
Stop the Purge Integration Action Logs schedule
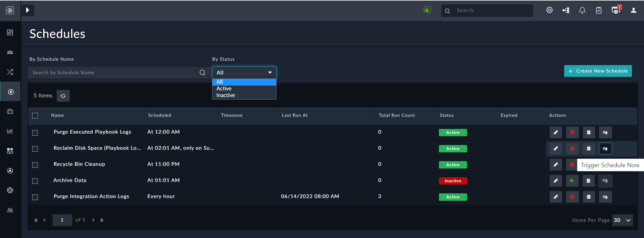pos(572,197)
